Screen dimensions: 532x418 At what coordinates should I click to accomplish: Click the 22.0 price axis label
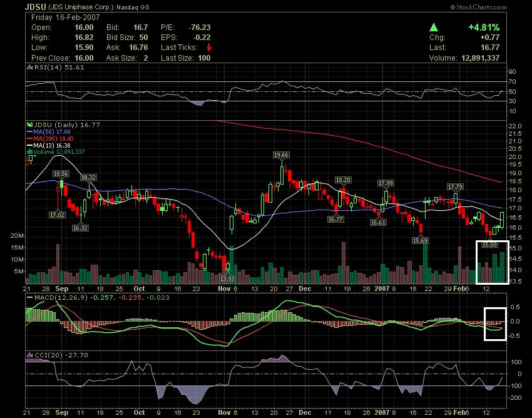[x=515, y=126]
